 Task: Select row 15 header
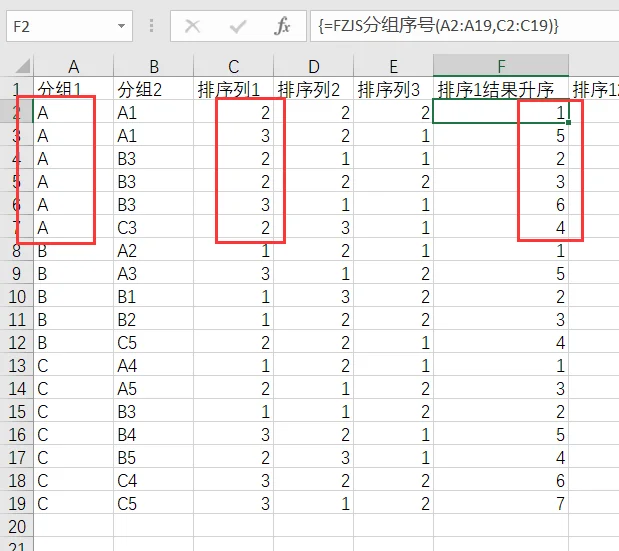click(17, 412)
